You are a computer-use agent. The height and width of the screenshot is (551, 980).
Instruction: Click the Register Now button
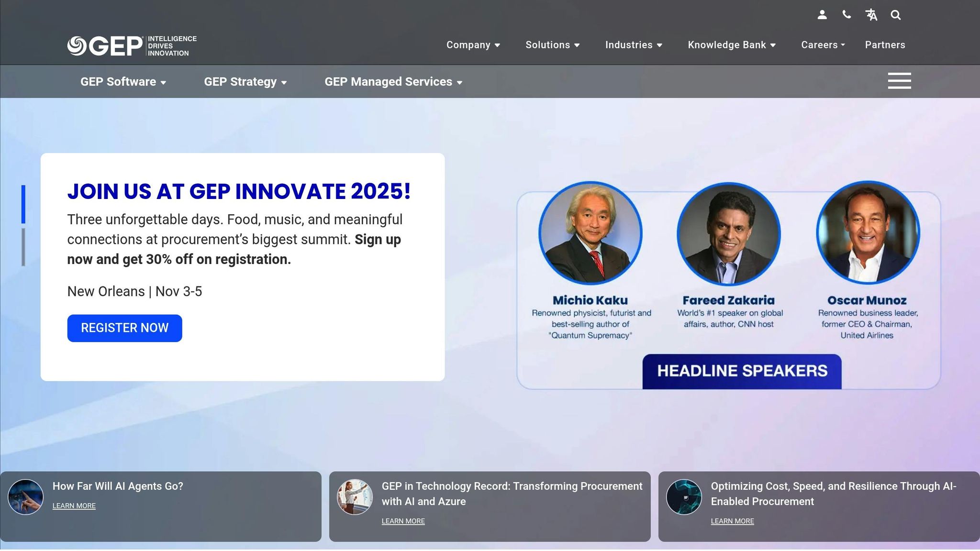coord(124,328)
